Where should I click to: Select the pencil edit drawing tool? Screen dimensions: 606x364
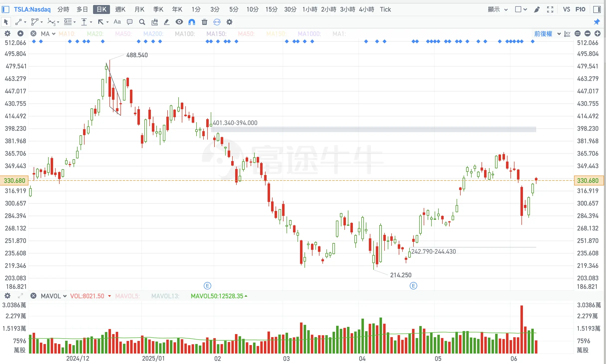(167, 22)
